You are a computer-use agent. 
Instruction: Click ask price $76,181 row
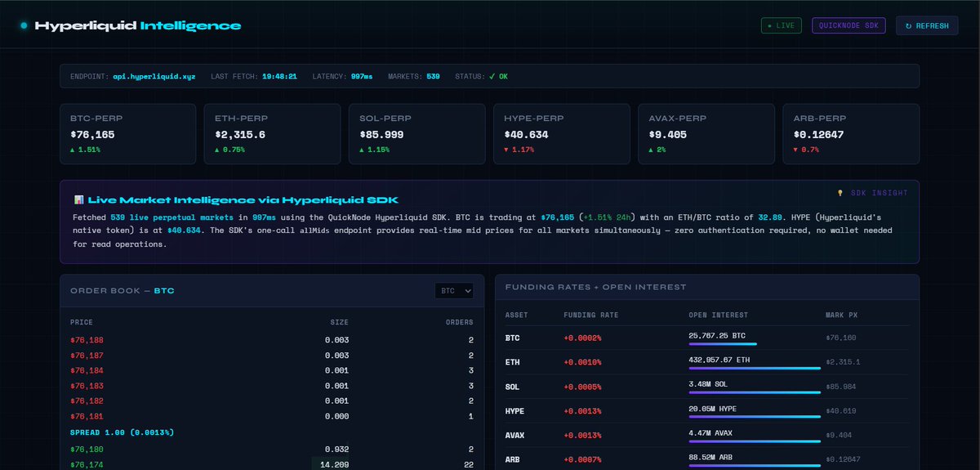[272, 416]
